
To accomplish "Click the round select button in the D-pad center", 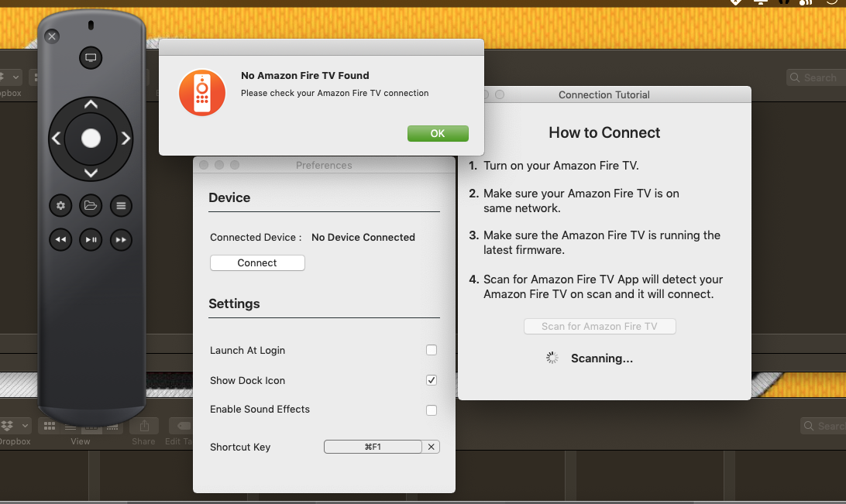I will [x=91, y=139].
